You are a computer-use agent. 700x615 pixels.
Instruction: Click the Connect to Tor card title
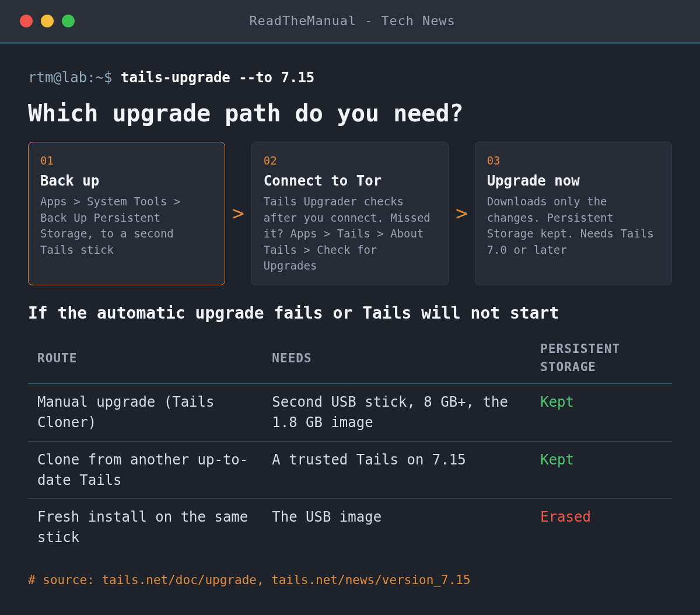click(323, 181)
